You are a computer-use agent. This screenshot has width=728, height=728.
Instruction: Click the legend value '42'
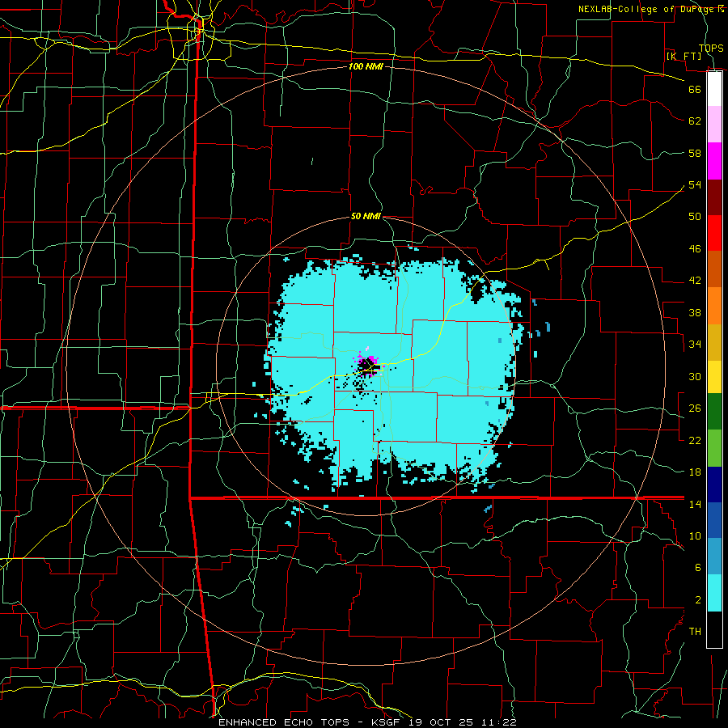(695, 280)
